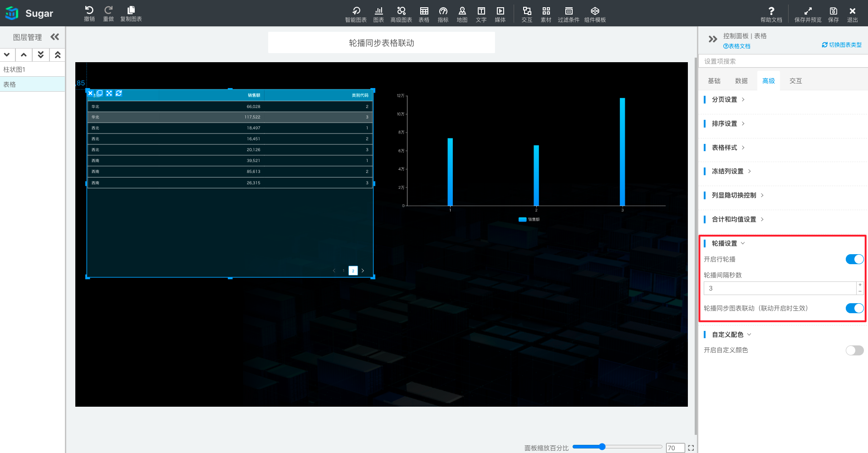Open the 交互 interaction toolbar icon
868x453 pixels.
tap(527, 11)
